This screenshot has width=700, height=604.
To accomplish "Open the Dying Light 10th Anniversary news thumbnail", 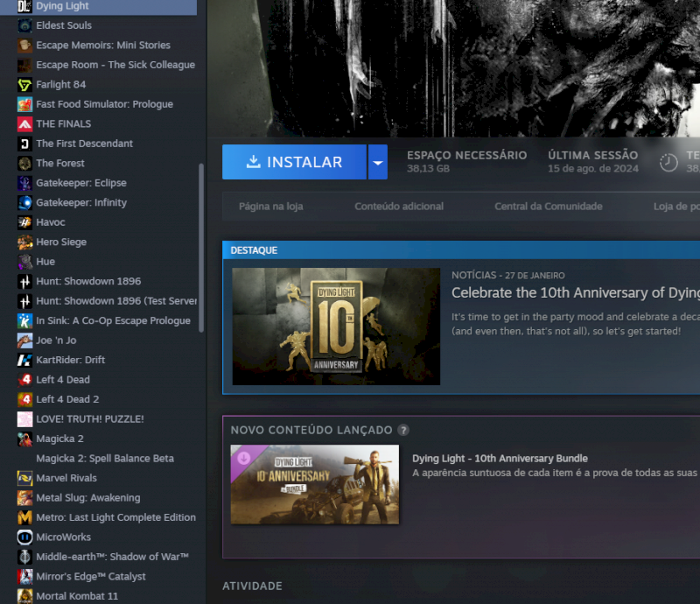I will [x=336, y=327].
